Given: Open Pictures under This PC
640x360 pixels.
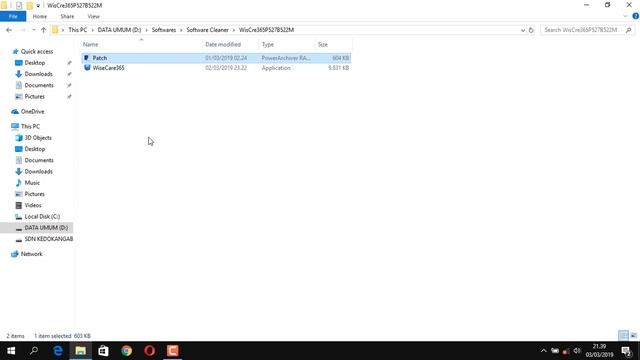Looking at the screenshot, I should click(x=35, y=194).
